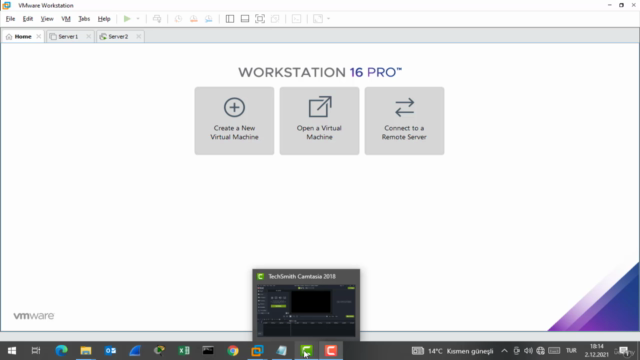Viewport: 640px width, 360px height.
Task: Open File Explorer from the taskbar
Action: pyautogui.click(x=86, y=351)
